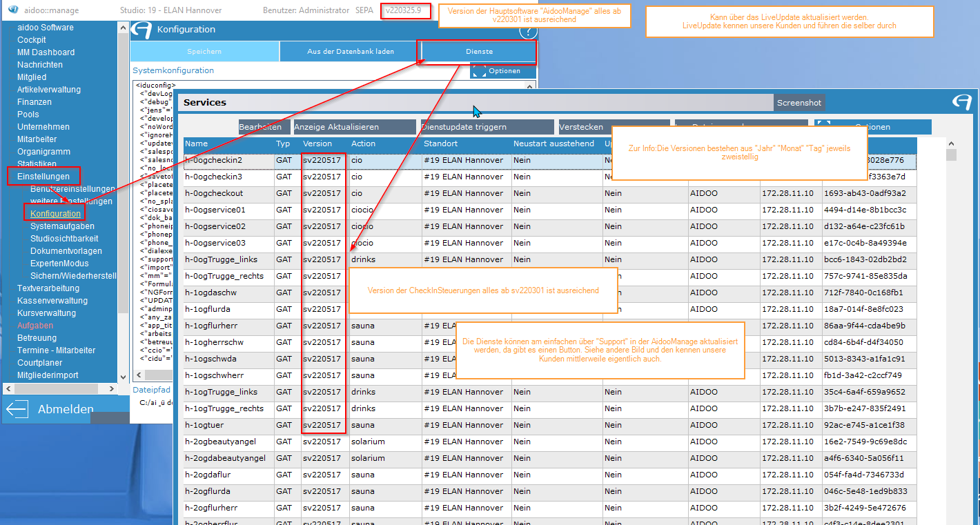Select Mitglied in sidebar
This screenshot has width=980, height=525.
pyautogui.click(x=32, y=77)
